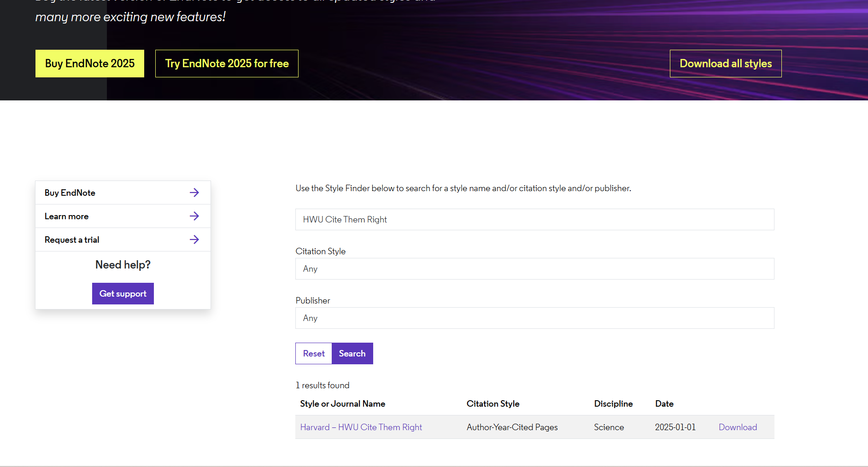Click the Need help? heading
Screen dimensions: 868x467
123,265
